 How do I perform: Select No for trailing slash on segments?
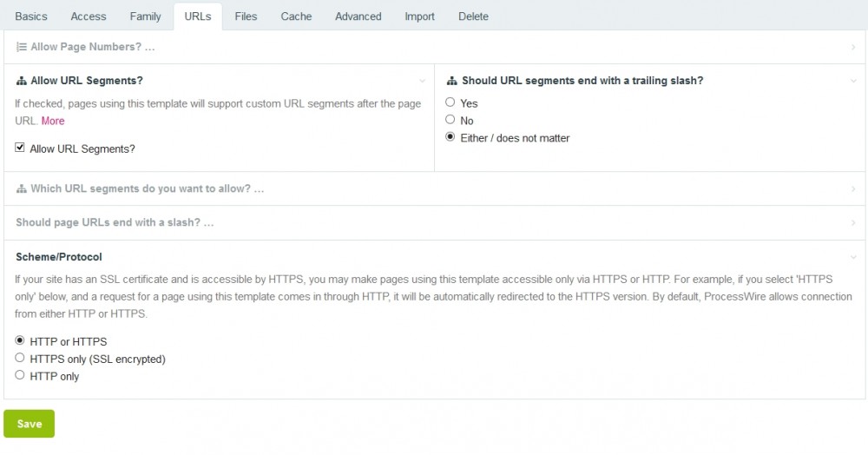point(450,120)
